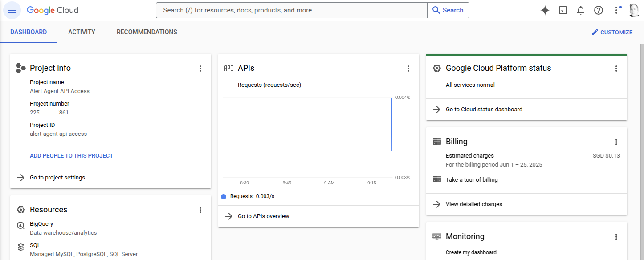The image size is (644, 260).
Task: Open the Gemini sparkle assistant icon
Action: tap(545, 10)
